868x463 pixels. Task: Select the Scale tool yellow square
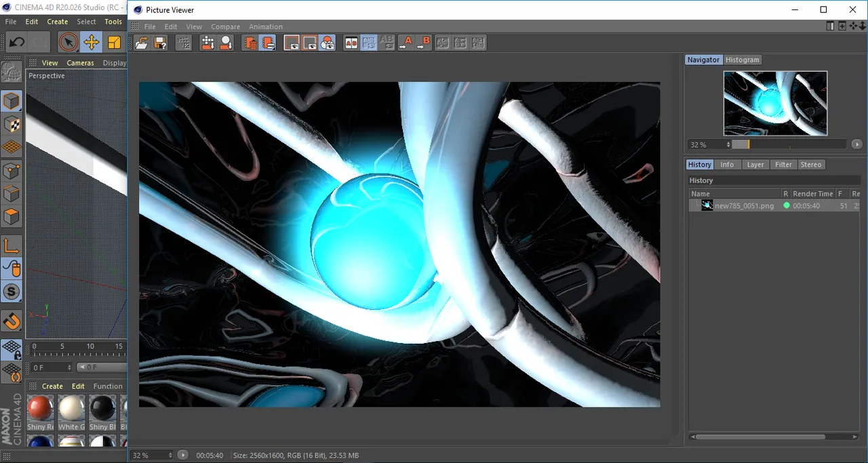[x=114, y=43]
